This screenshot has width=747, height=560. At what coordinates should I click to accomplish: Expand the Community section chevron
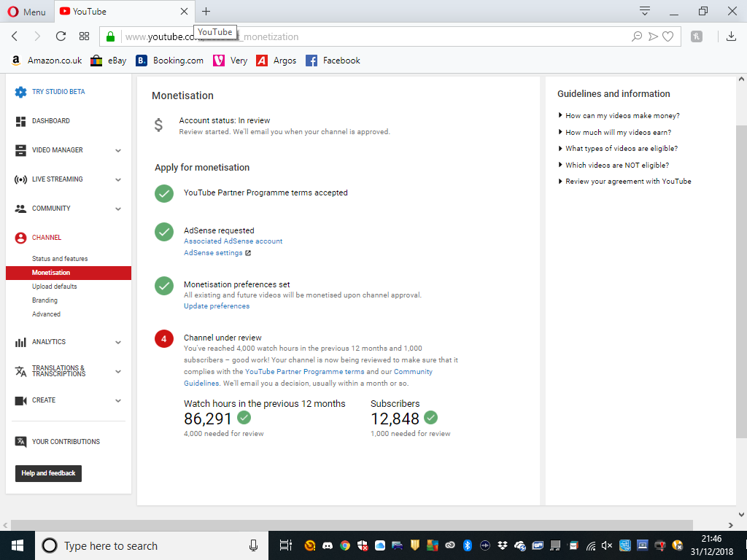point(118,209)
